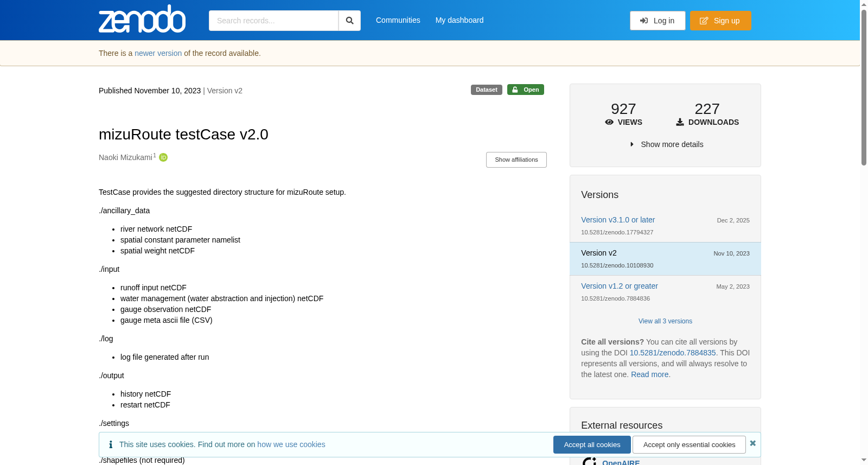Click the OpenAIRE link

pyautogui.click(x=621, y=462)
